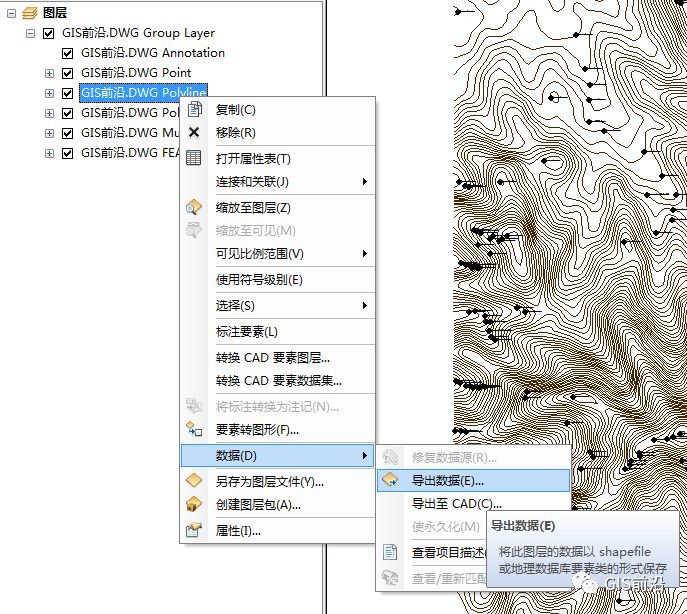Screen dimensions: 687x614
Task: Click the attribute table icon beside 打开属性表(T)
Action: [194, 158]
